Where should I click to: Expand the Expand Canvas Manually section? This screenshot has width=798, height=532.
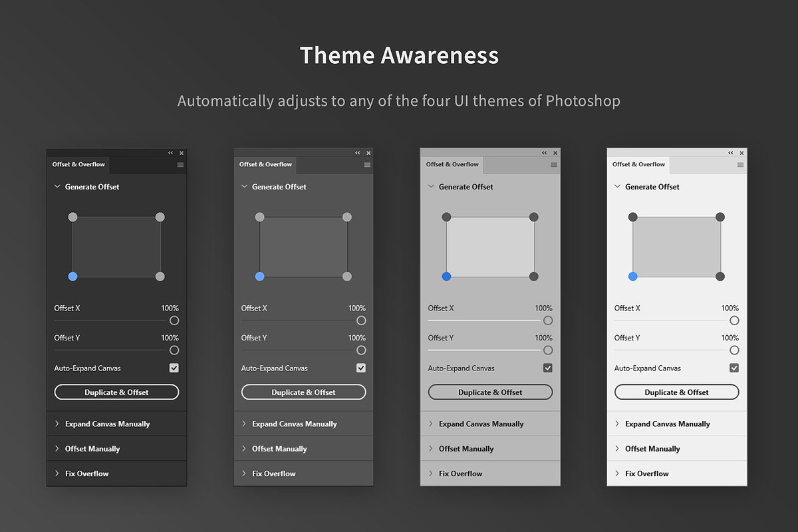(108, 424)
